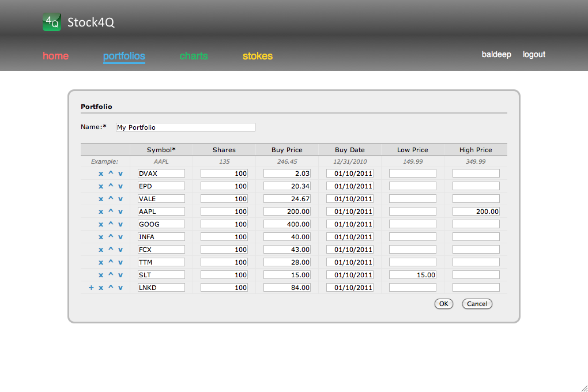Edit the GOOG symbol field
The image size is (588, 392).
click(x=161, y=224)
